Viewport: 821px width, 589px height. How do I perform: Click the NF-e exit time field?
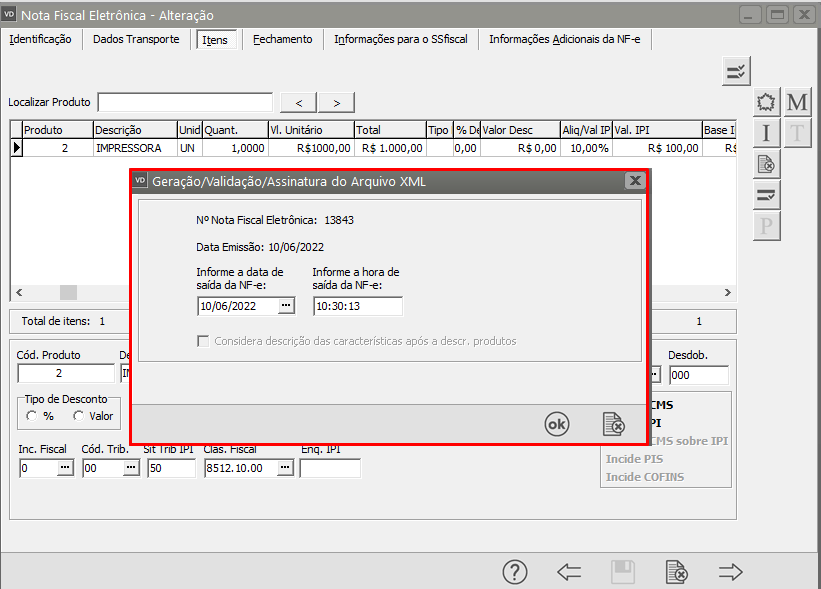click(x=357, y=306)
